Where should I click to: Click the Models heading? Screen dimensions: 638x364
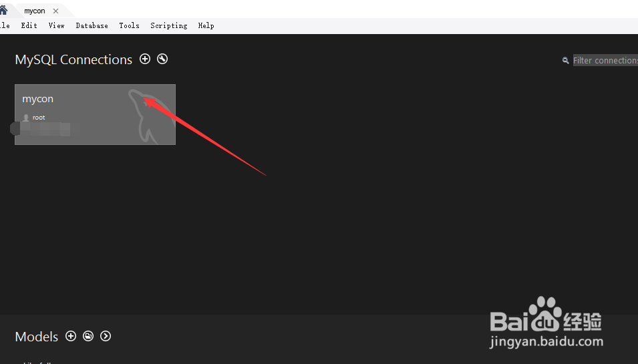37,337
